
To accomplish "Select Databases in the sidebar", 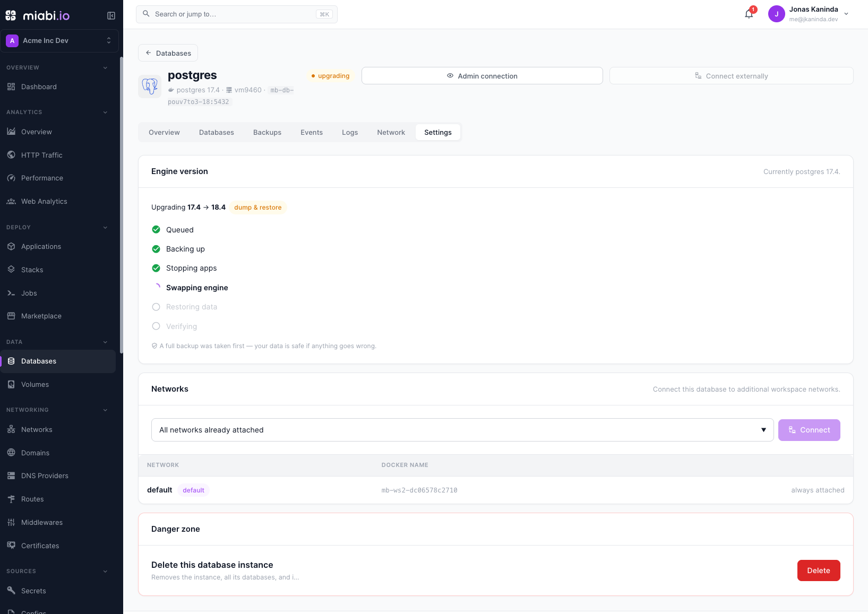I will 58,361.
